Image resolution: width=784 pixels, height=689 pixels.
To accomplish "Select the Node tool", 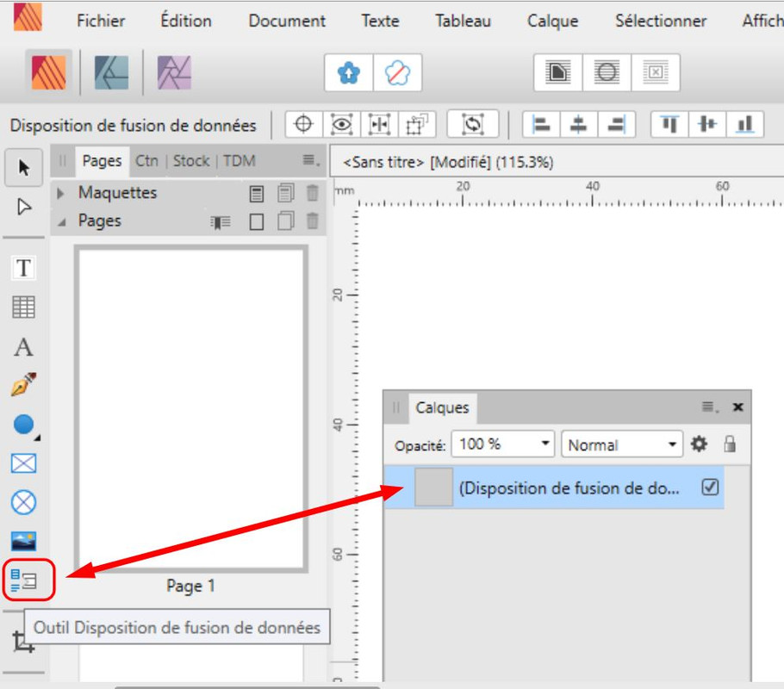I will tap(23, 207).
